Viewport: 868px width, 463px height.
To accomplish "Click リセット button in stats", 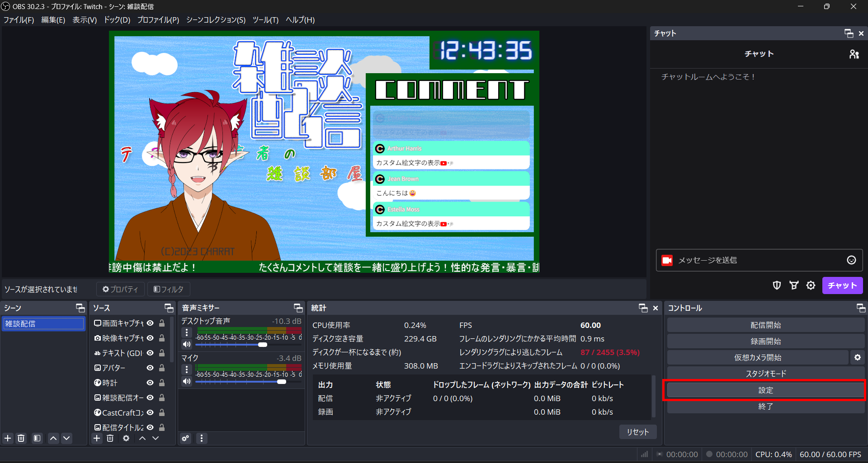I will tap(637, 432).
